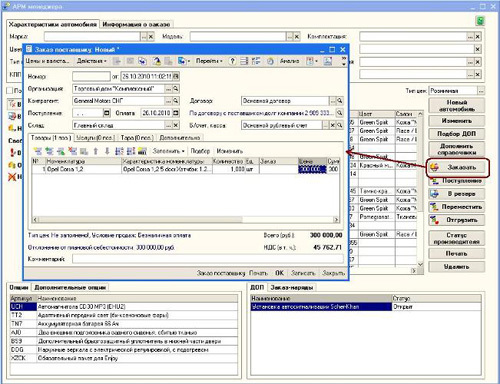Viewport: 500px width, 384px height.
Task: Click the Статус производителя button
Action: [x=456, y=238]
